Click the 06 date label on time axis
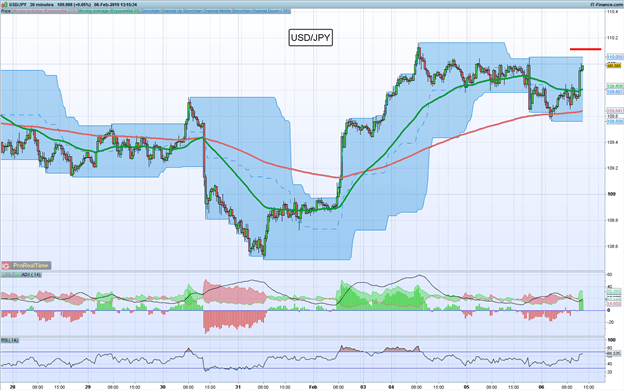The width and height of the screenshot is (624, 390). coord(541,386)
